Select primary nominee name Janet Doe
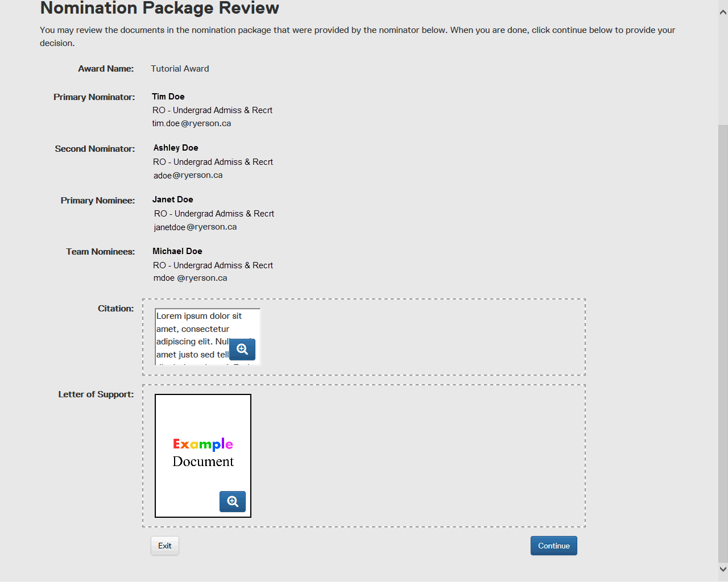Screen dimensions: 728x582 tap(173, 199)
